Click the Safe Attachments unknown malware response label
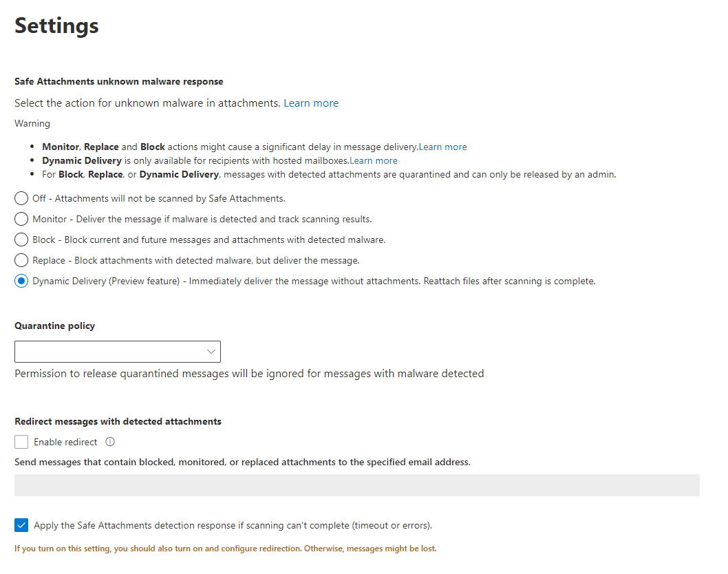 [118, 81]
